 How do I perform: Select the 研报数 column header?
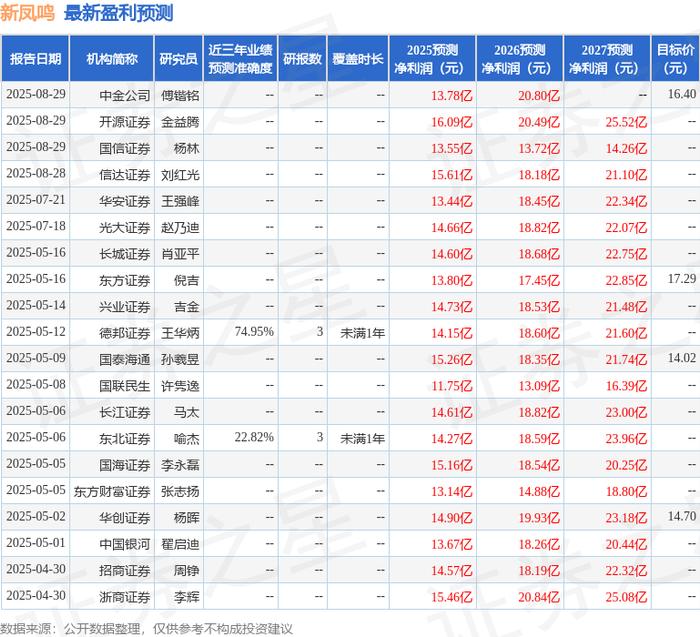[302, 59]
